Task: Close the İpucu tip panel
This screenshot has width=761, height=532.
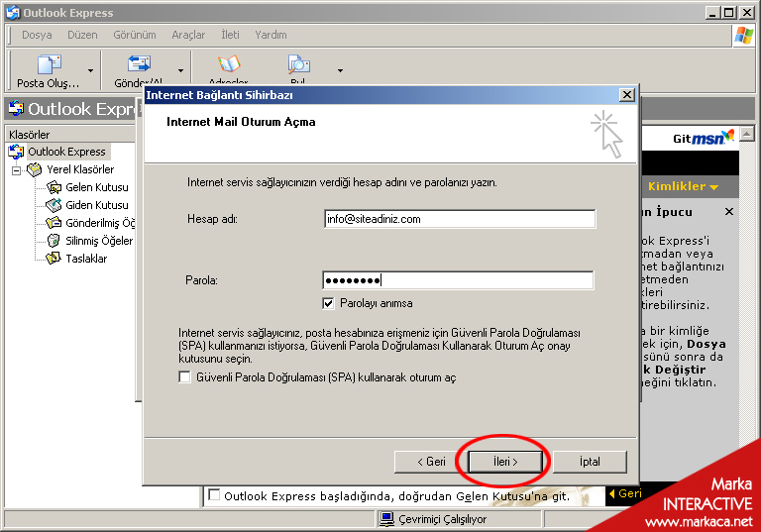Action: pyautogui.click(x=729, y=212)
